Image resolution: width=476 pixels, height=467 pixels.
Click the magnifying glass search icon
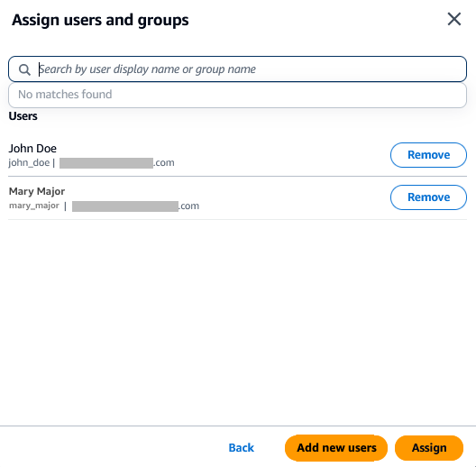tap(24, 69)
